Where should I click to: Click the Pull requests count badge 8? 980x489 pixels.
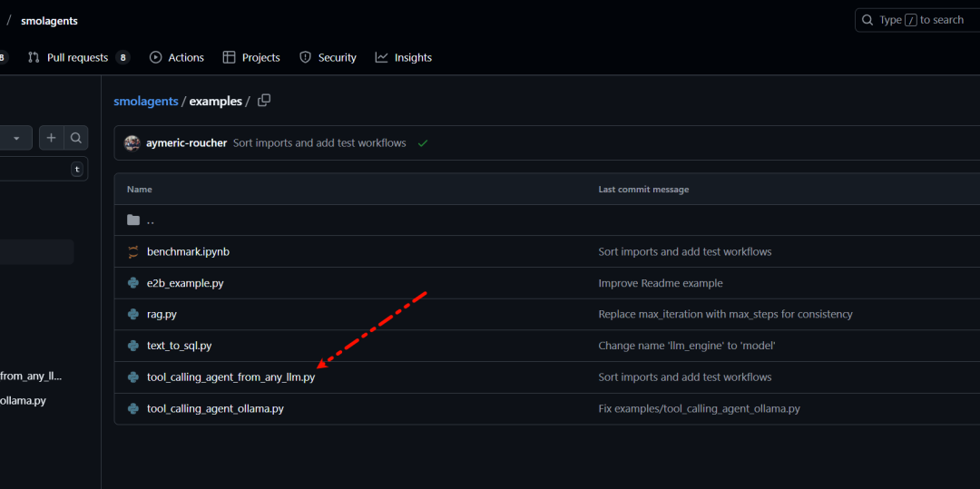coord(122,57)
